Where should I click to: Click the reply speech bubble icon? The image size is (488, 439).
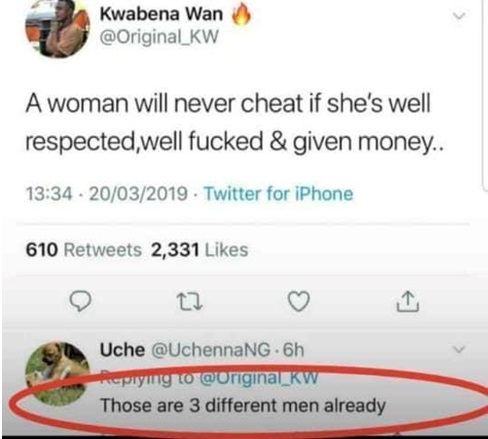(x=80, y=301)
